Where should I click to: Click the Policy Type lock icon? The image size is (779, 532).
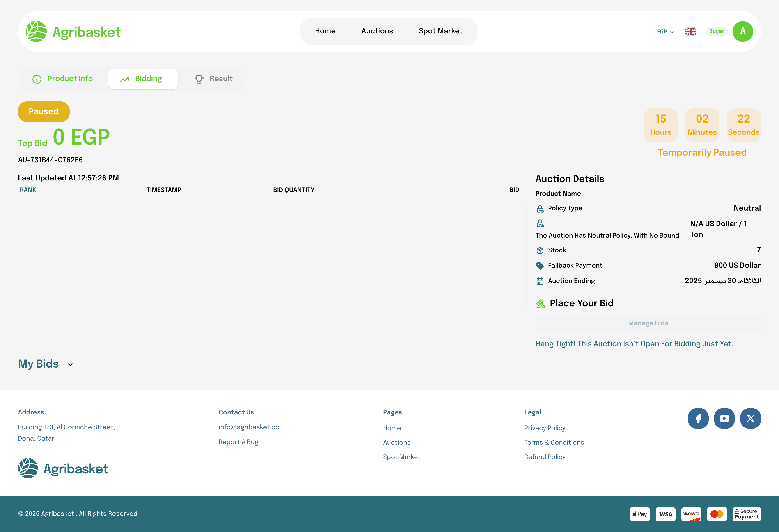540,209
